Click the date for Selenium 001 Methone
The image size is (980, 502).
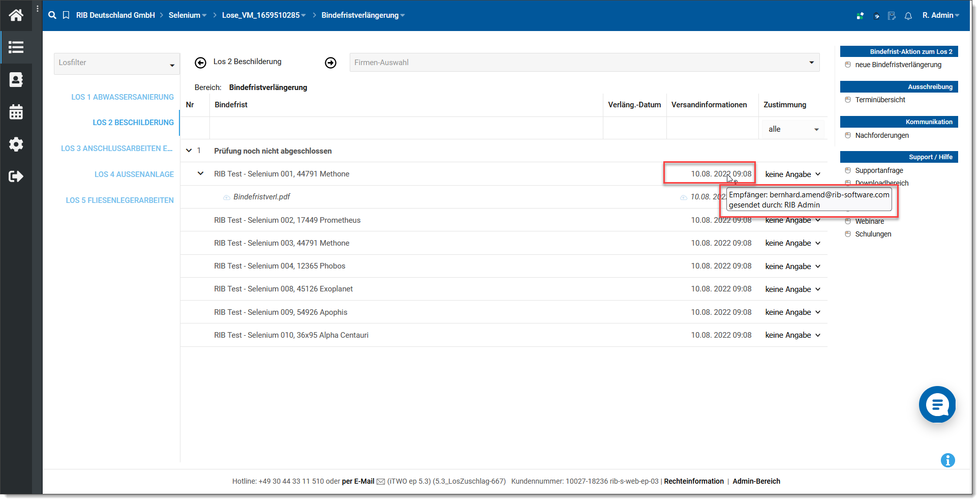click(x=721, y=174)
